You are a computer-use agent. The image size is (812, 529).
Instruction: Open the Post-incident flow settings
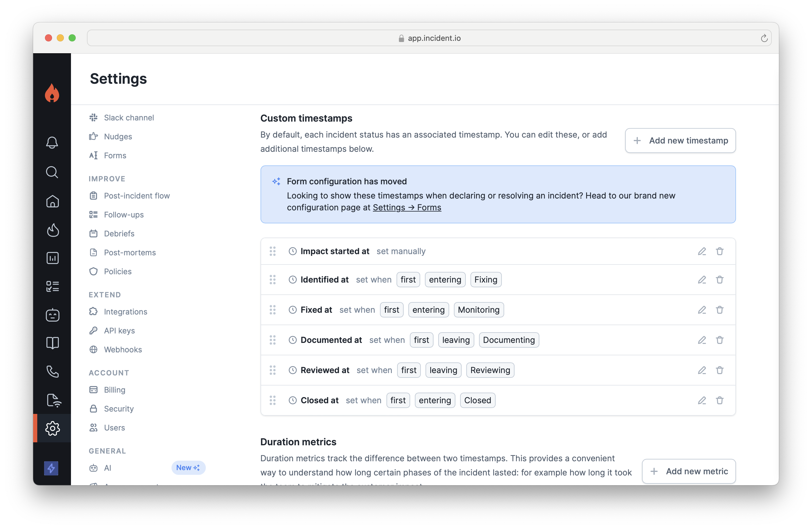coord(137,196)
